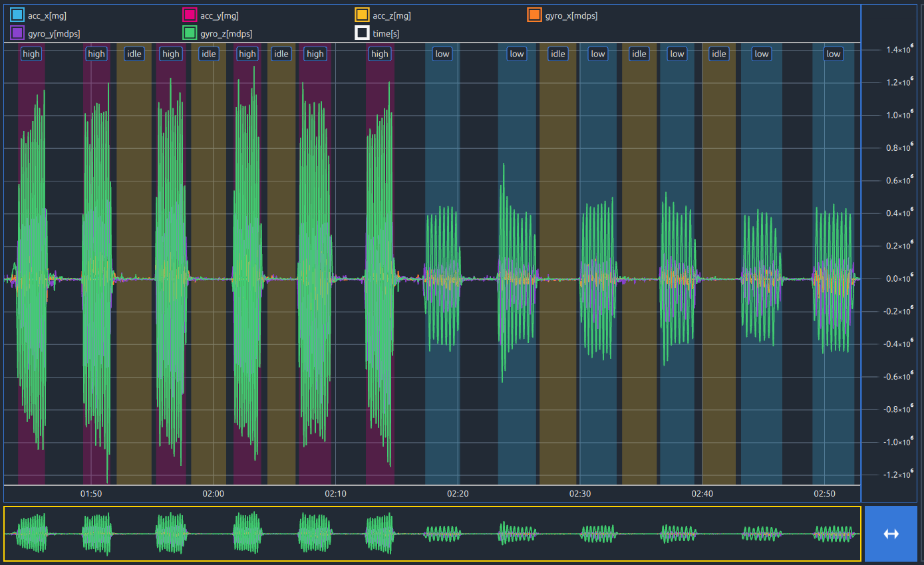924x565 pixels.
Task: Enable the time[s] series checkbox
Action: (x=362, y=33)
